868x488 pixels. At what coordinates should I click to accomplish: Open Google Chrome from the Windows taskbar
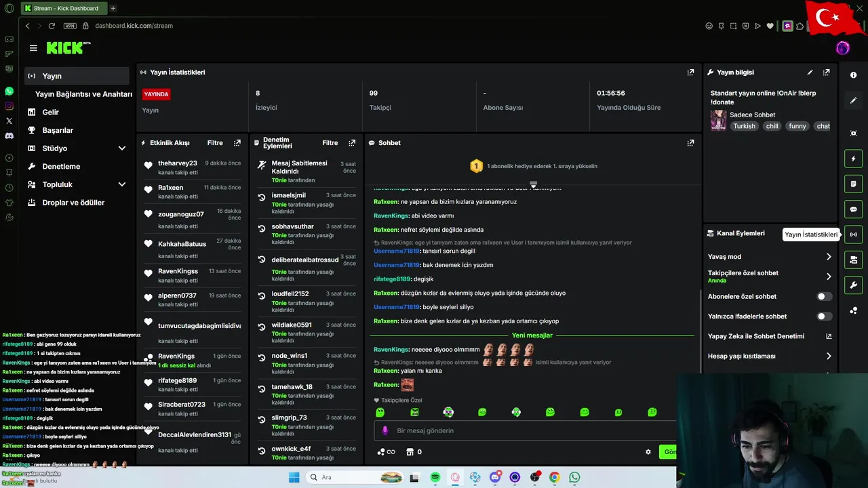(555, 477)
